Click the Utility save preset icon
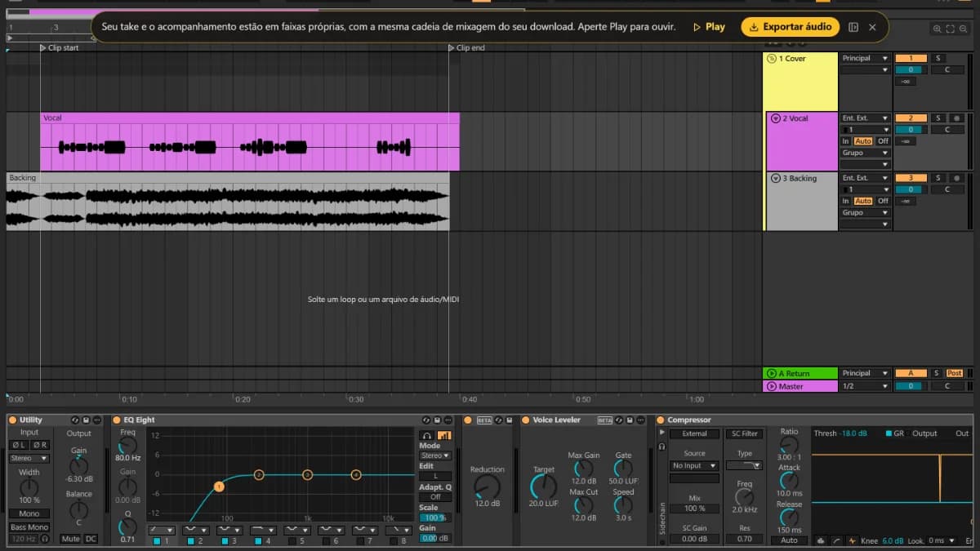Viewport: 980px width, 551px height. click(86, 420)
